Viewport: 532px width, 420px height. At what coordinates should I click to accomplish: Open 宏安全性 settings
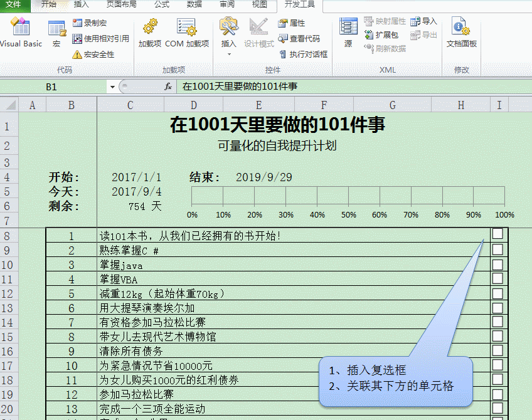93,55
